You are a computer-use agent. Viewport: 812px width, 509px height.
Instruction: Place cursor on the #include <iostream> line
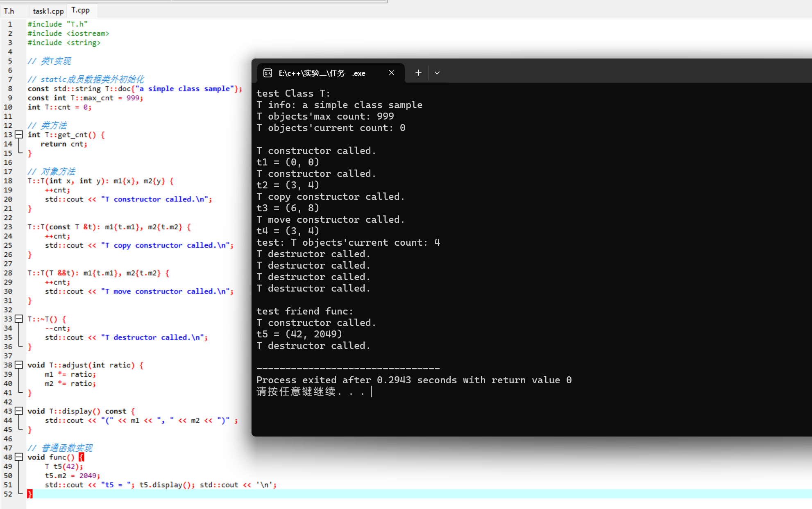point(68,34)
